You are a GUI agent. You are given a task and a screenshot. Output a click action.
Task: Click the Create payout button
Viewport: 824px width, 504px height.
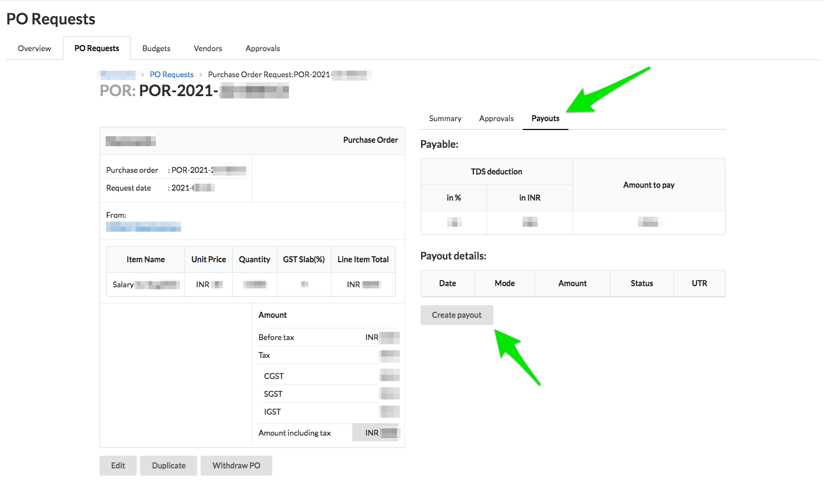[x=457, y=315]
